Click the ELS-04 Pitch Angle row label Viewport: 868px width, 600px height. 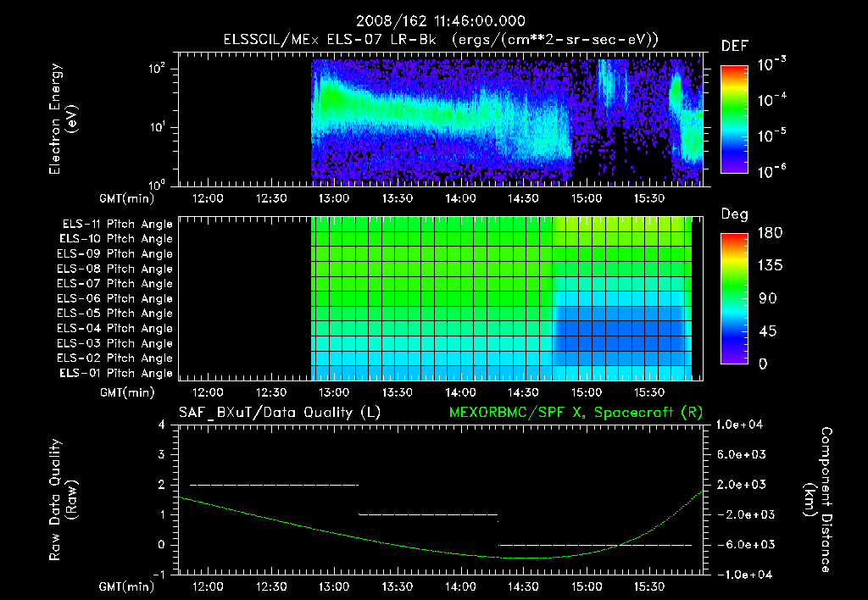(115, 328)
